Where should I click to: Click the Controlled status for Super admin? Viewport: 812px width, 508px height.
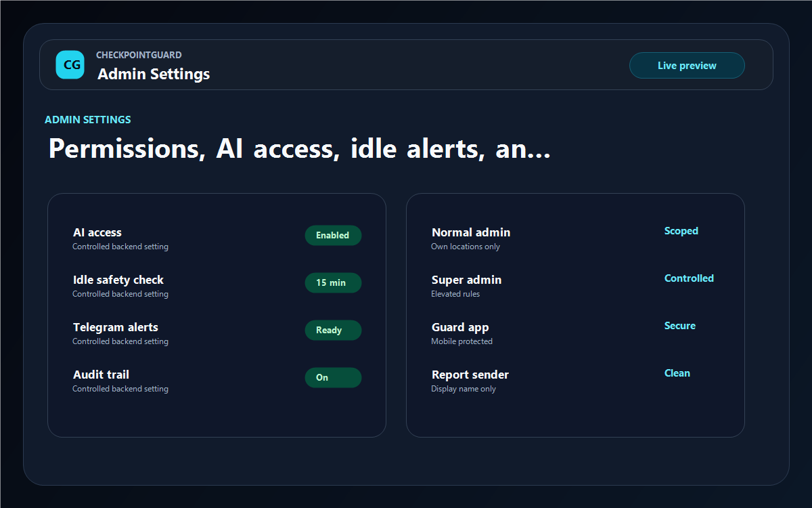point(689,278)
